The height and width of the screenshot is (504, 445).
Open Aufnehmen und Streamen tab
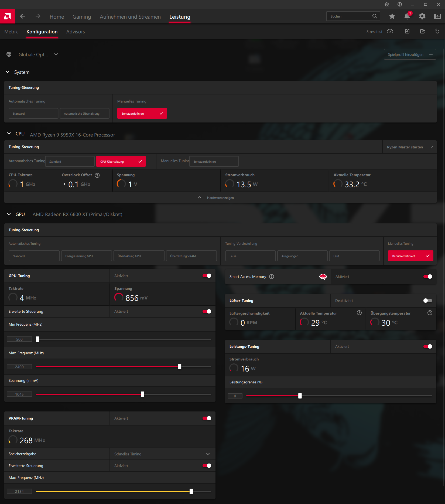(130, 17)
